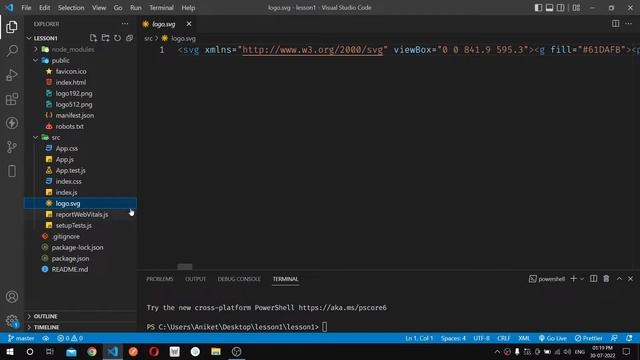640x360 pixels.
Task: Open README.md file
Action: click(70, 270)
